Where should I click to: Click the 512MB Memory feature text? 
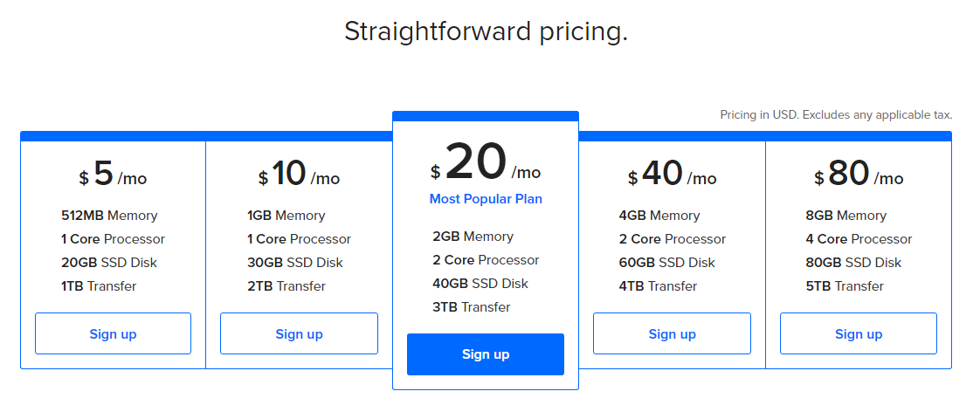pos(109,216)
